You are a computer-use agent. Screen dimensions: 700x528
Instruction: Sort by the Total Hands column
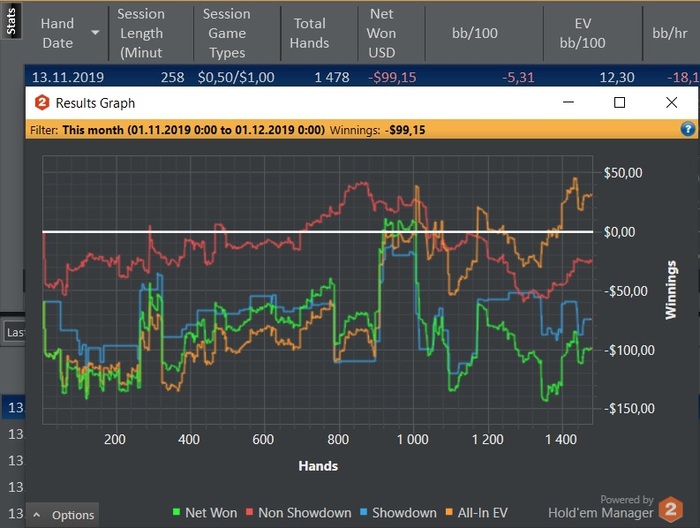click(309, 33)
